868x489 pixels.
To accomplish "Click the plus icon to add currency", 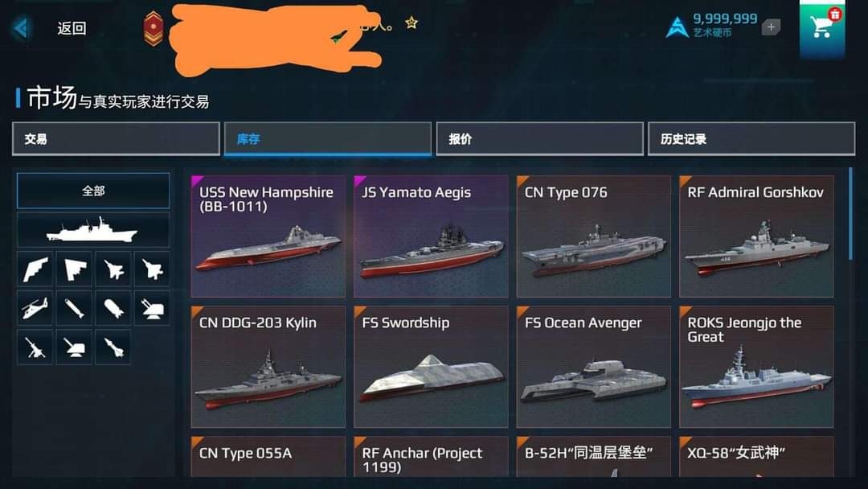I will coord(771,27).
